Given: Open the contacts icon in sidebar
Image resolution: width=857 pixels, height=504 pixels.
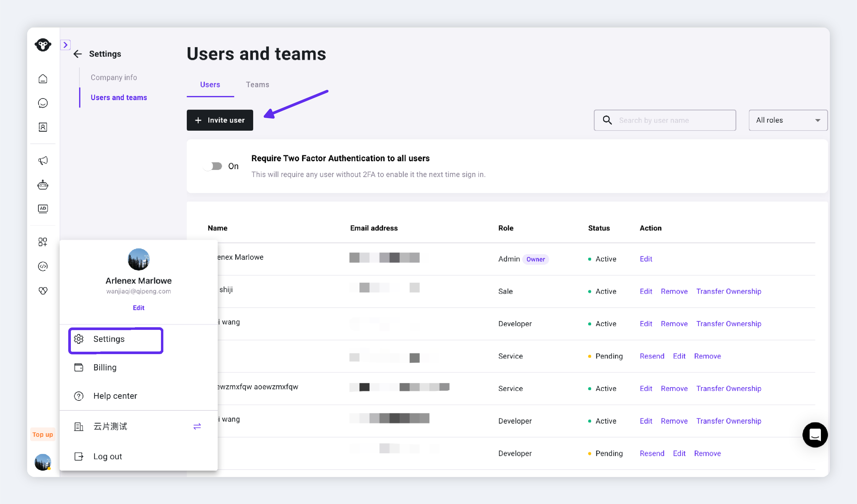Looking at the screenshot, I should tap(43, 127).
